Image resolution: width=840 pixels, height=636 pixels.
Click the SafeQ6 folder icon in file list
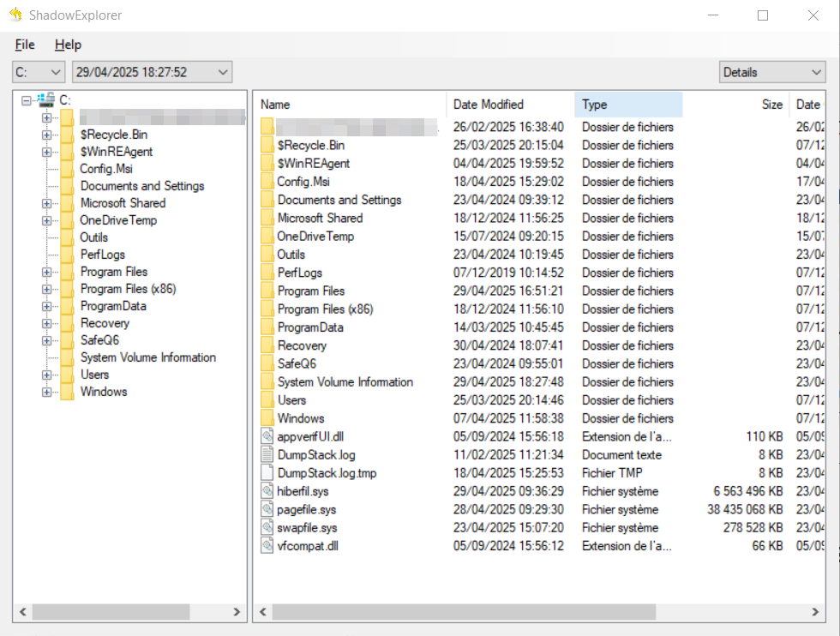click(x=267, y=363)
